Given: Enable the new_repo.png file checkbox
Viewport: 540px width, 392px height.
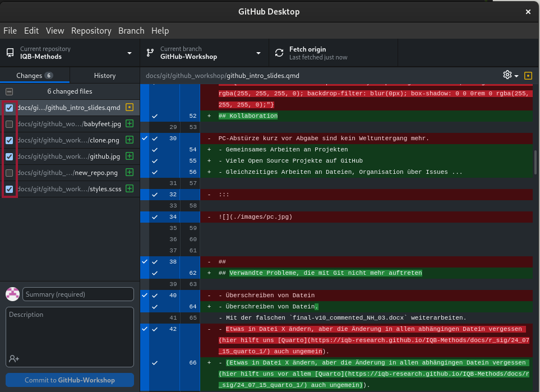Looking at the screenshot, I should tap(10, 173).
